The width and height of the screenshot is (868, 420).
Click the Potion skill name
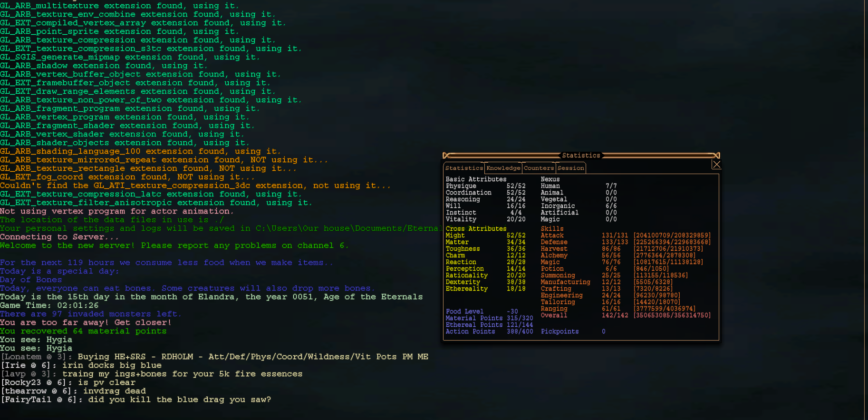(x=552, y=269)
